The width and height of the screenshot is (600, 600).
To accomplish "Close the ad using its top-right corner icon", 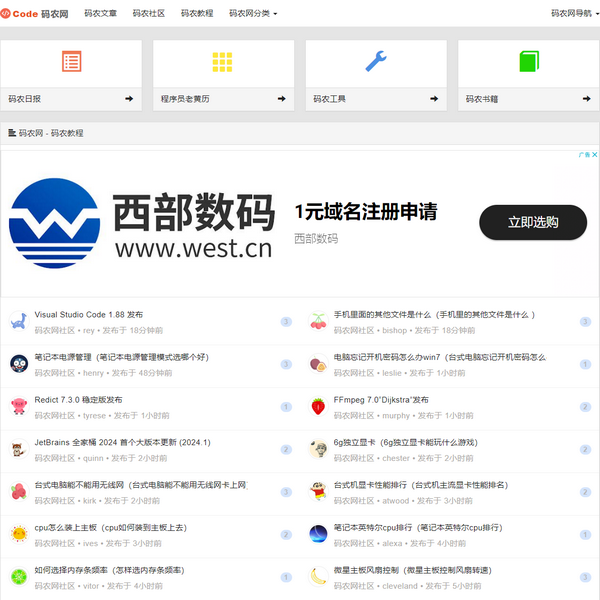I will (593, 155).
